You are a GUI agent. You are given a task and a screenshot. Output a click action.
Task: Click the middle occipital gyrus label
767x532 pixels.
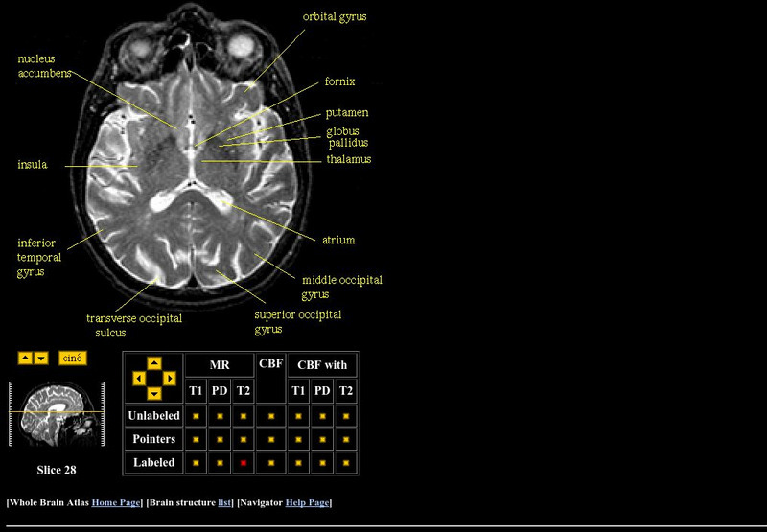pyautogui.click(x=342, y=288)
